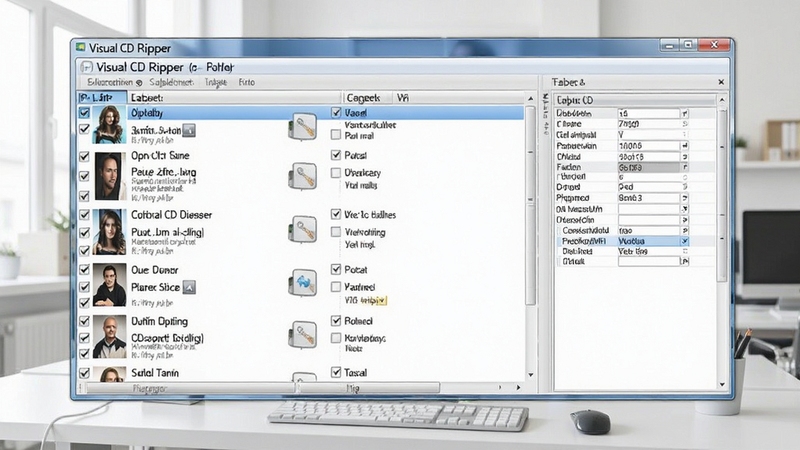Click the value field showing 90o1B
This screenshot has height=450, width=800.
pos(649,157)
